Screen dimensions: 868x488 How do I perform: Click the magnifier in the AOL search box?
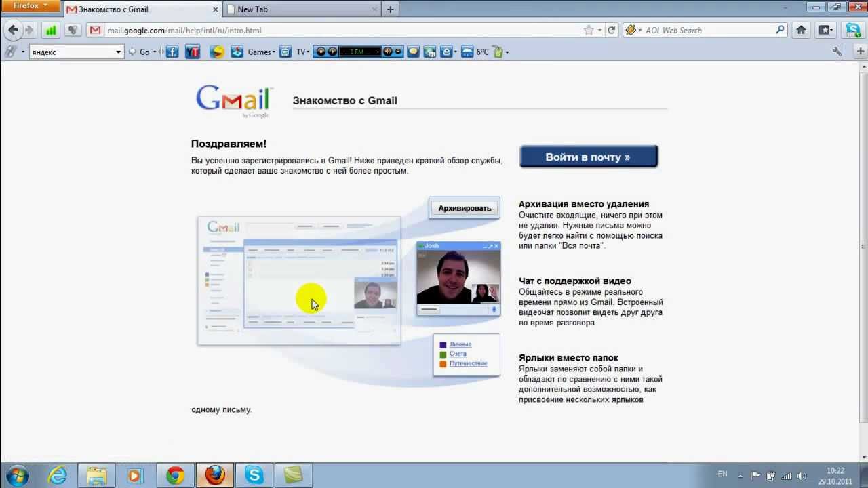coord(780,30)
